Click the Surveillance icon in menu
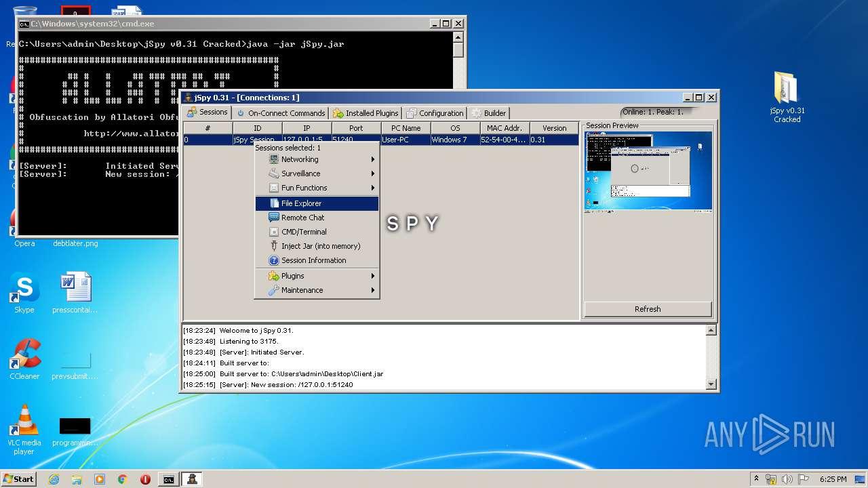 274,174
